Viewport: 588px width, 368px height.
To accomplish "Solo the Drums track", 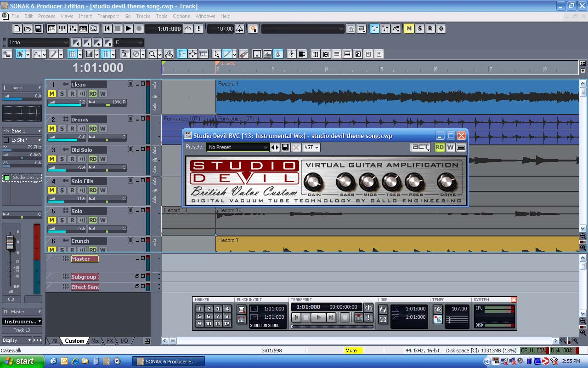I will [x=62, y=129].
